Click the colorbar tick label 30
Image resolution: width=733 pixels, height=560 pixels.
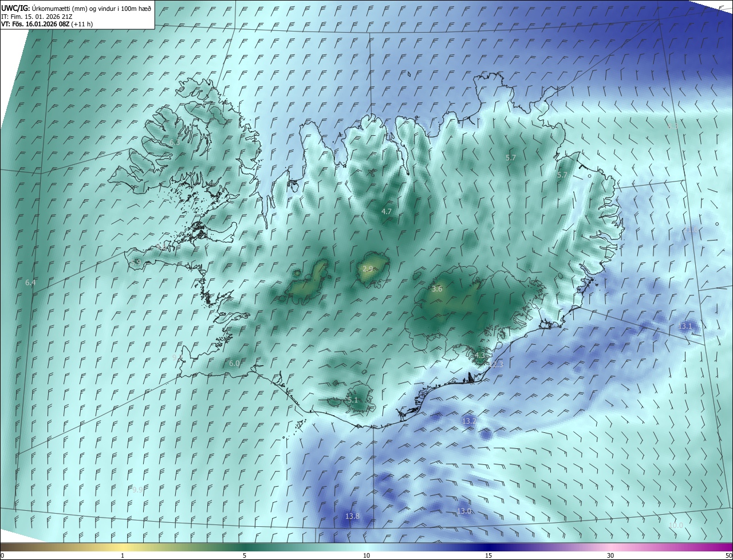point(610,555)
